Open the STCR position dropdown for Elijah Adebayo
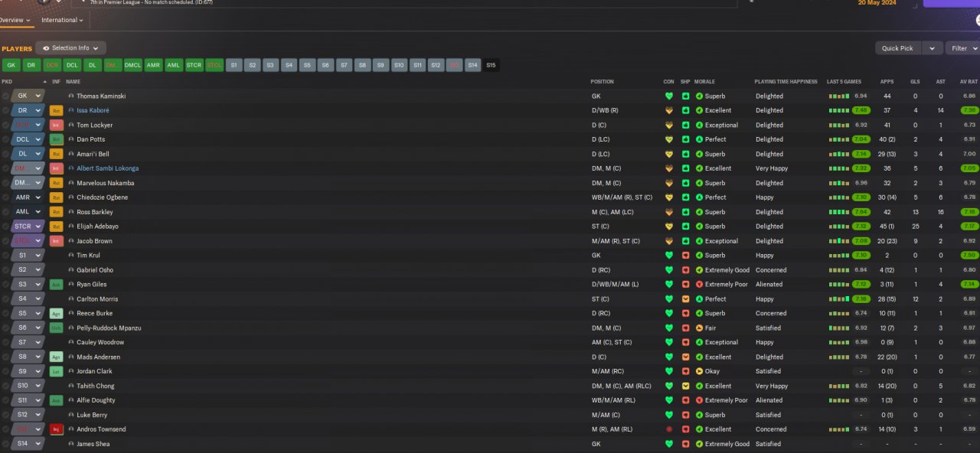 (x=28, y=226)
